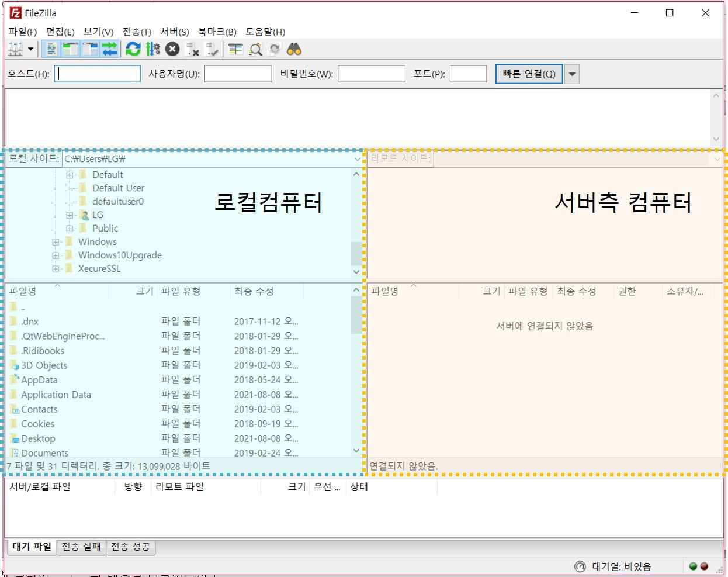
Task: Switch to the 전송 실패 tab
Action: point(81,547)
